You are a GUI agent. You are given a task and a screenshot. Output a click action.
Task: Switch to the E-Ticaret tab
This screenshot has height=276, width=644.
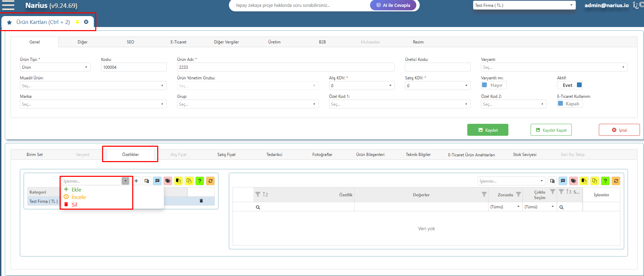pyautogui.click(x=178, y=42)
